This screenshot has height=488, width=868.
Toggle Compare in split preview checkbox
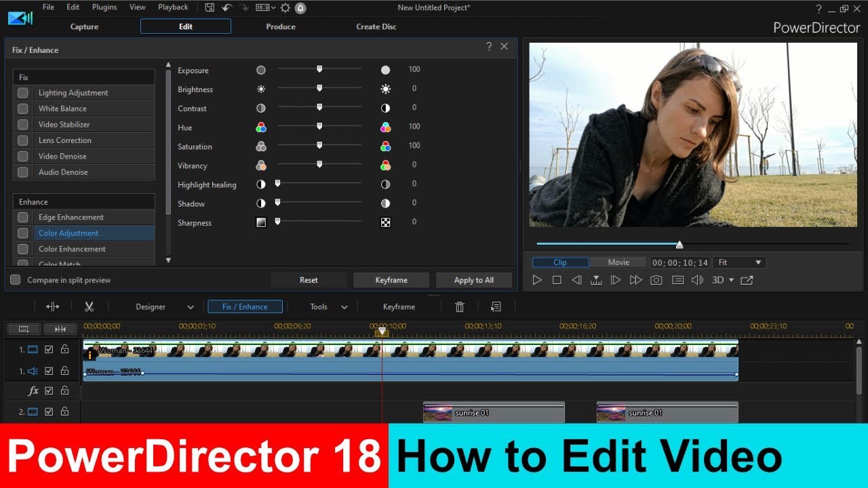(x=15, y=280)
